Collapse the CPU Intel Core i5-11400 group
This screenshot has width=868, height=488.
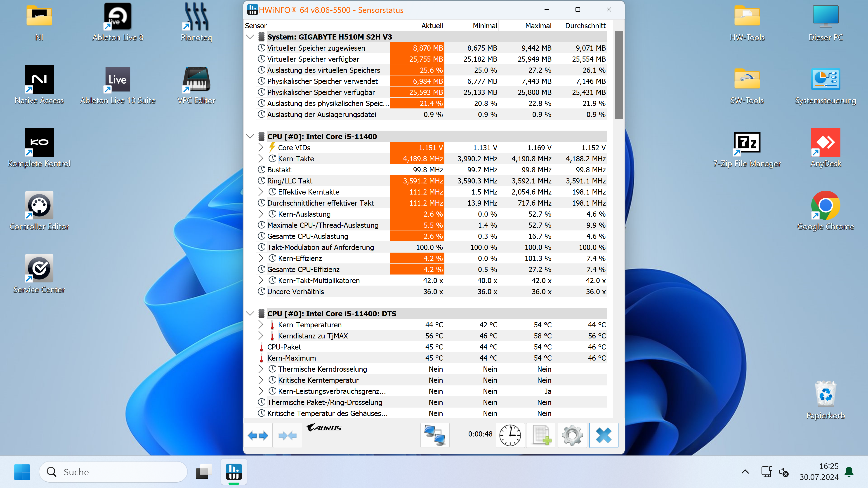250,136
